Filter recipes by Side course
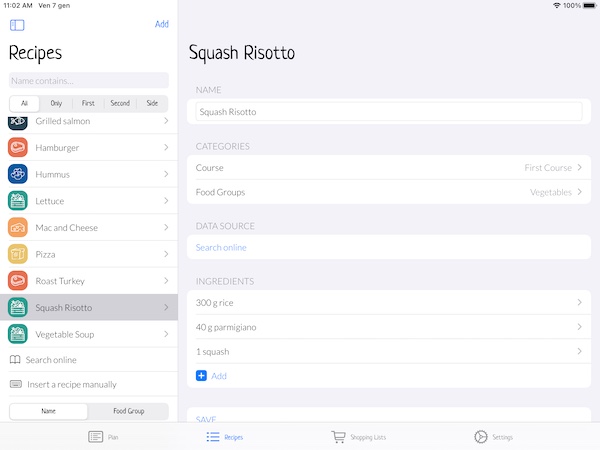The height and width of the screenshot is (450, 600). 152,103
